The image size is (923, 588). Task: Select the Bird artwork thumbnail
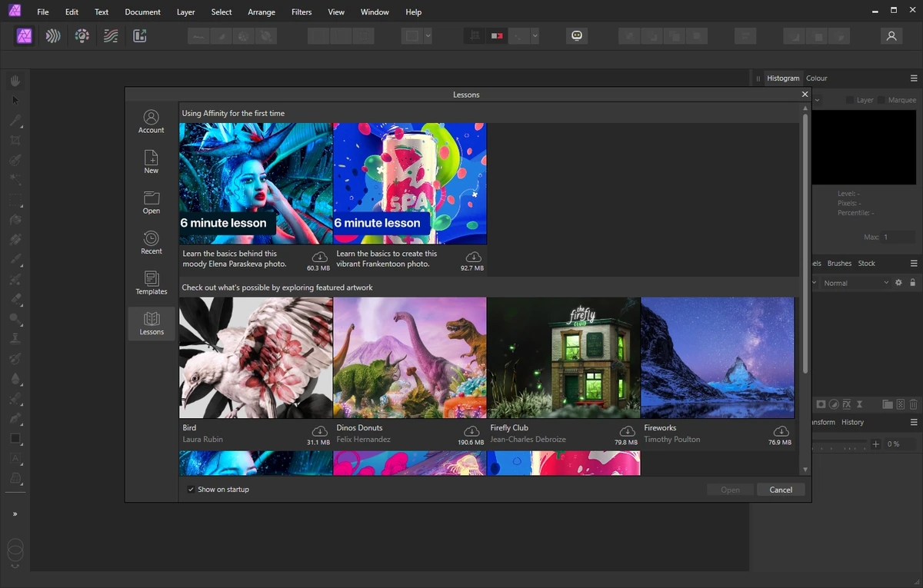(256, 358)
